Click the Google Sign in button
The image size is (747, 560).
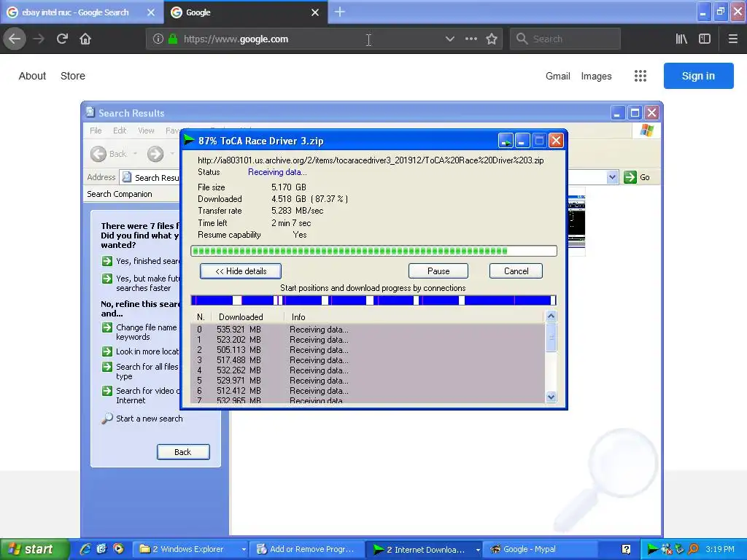(698, 76)
